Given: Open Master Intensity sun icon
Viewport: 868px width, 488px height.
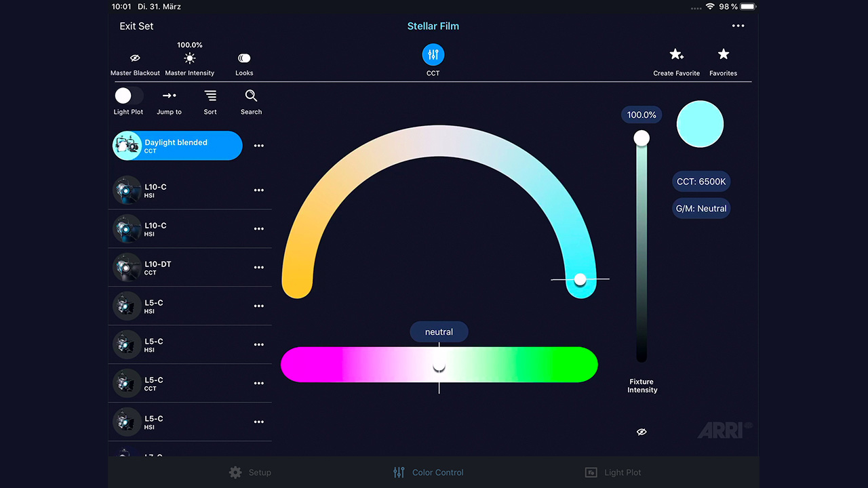Looking at the screenshot, I should pyautogui.click(x=190, y=59).
